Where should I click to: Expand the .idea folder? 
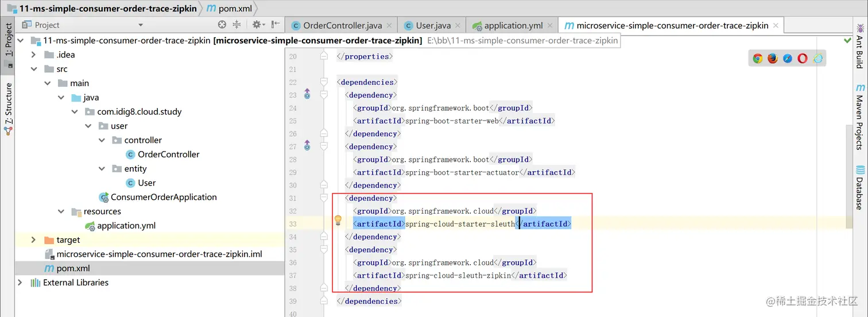tap(34, 55)
